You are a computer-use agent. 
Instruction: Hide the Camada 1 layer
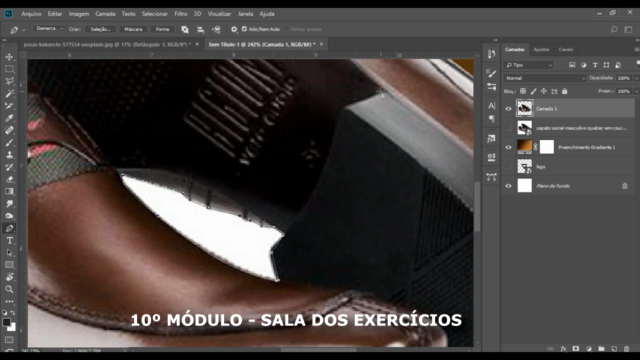pos(508,109)
